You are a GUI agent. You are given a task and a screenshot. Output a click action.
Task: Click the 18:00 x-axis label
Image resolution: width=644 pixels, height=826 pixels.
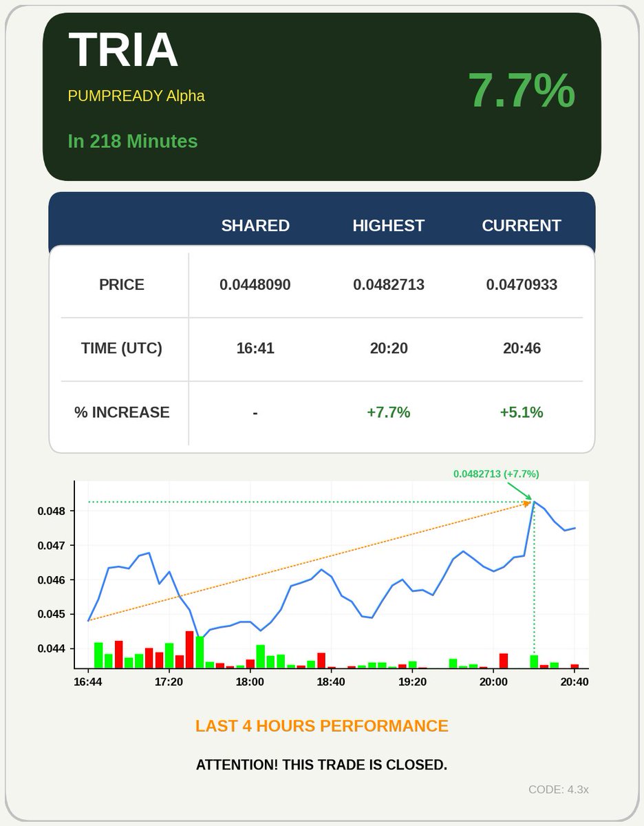tap(250, 681)
